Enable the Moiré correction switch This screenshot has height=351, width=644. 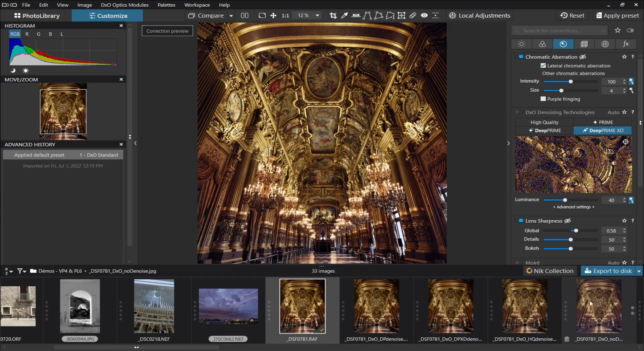pos(519,263)
